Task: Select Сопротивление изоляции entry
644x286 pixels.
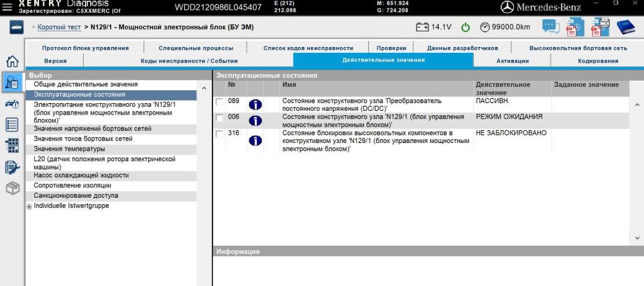Action: coord(111,186)
